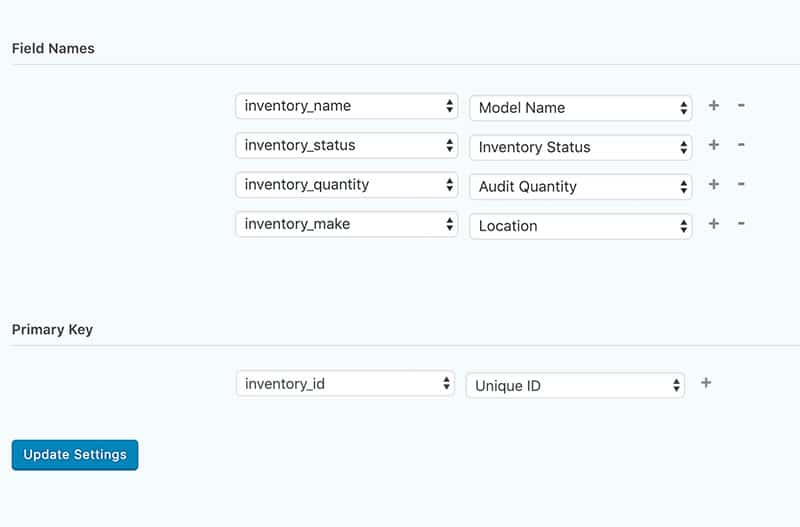800x527 pixels.
Task: Add a row after the inventory_name mapping
Action: point(714,106)
